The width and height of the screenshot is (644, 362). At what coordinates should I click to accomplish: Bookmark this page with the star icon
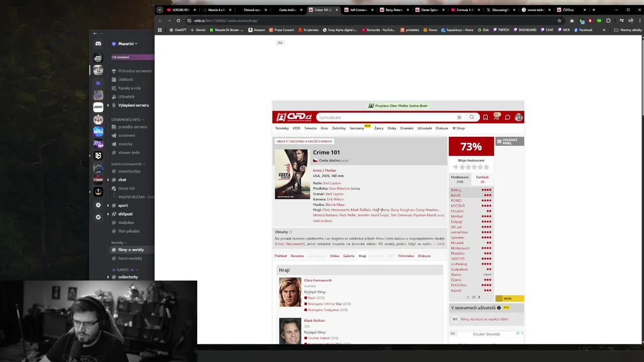tap(559, 21)
